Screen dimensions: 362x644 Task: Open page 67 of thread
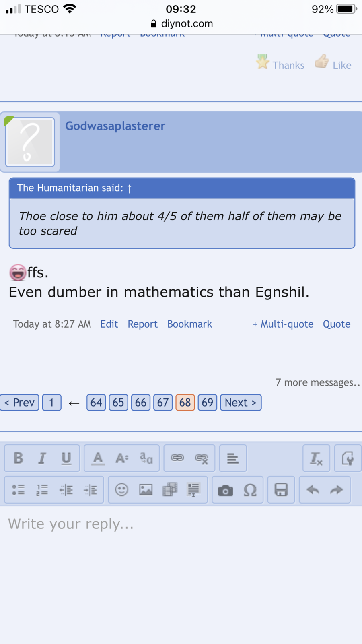coord(163,402)
